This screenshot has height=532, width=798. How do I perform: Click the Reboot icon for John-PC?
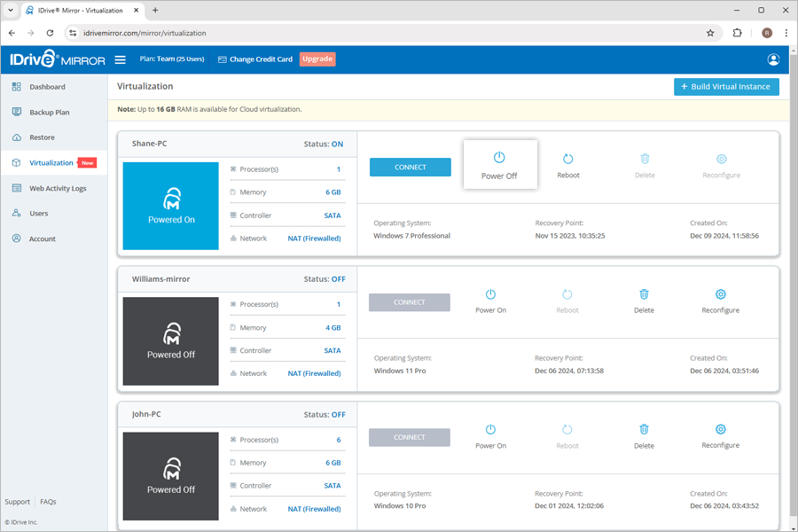567,437
